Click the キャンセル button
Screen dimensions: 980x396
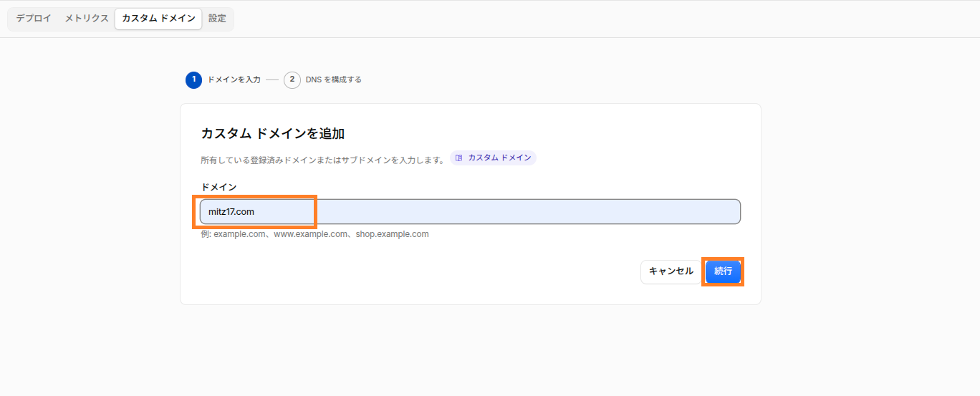pyautogui.click(x=671, y=271)
